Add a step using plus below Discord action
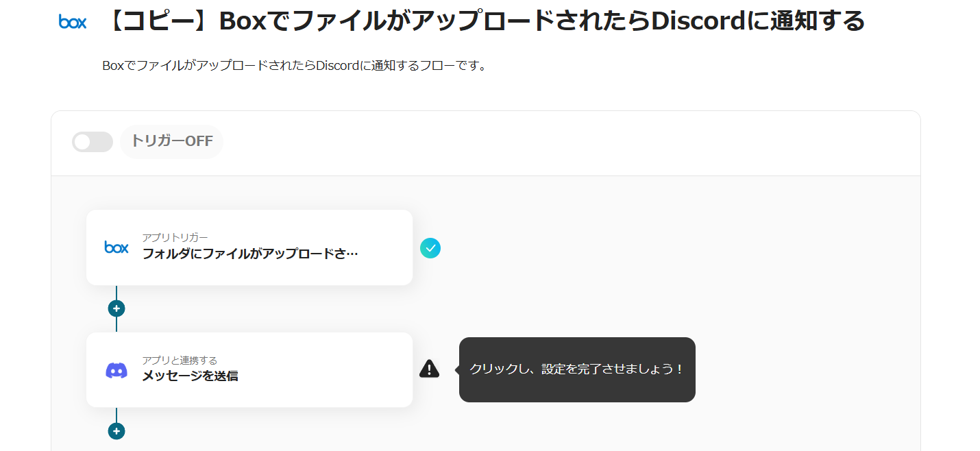Image resolution: width=980 pixels, height=451 pixels. (117, 431)
